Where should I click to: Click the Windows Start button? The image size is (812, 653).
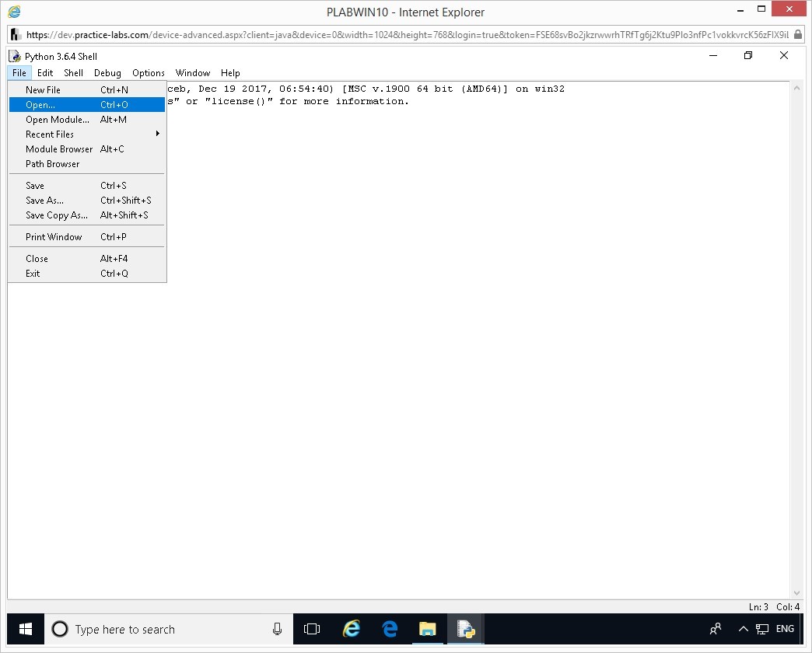click(x=26, y=629)
